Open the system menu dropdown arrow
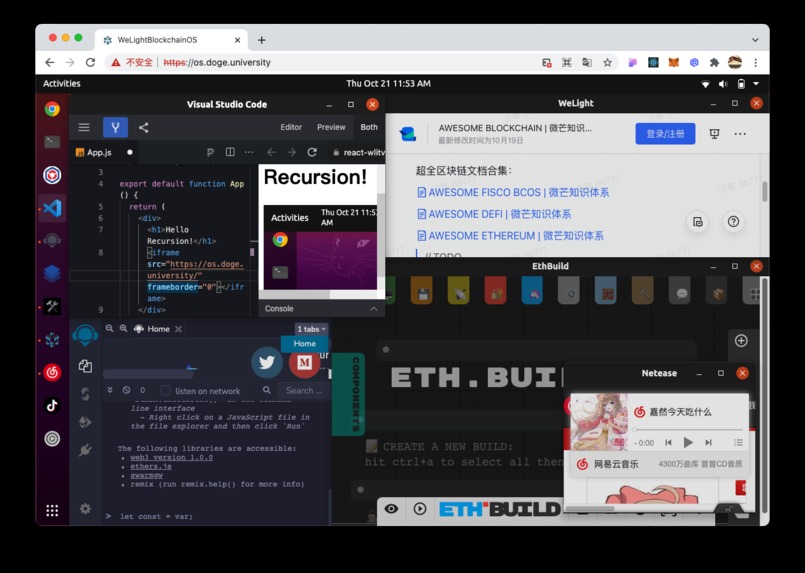 point(756,84)
